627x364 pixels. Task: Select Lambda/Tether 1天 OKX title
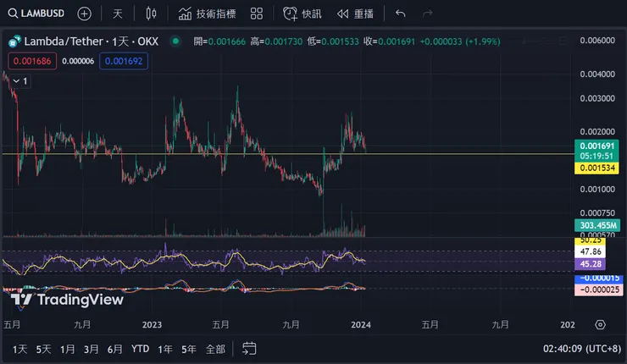click(x=92, y=41)
